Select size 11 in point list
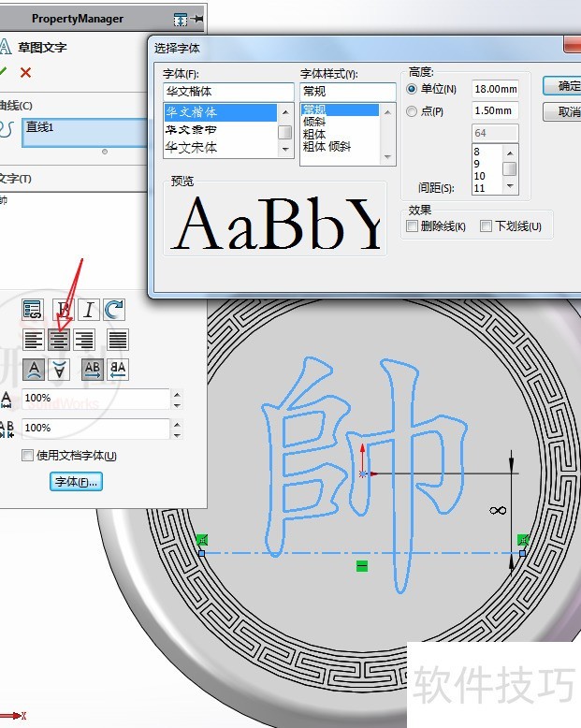Screen dimensions: 581x728 pyautogui.click(x=487, y=188)
